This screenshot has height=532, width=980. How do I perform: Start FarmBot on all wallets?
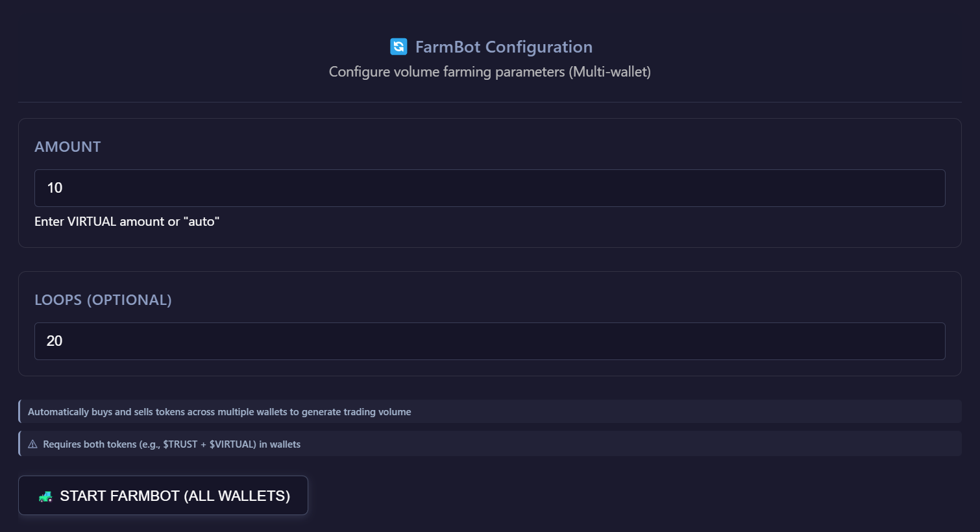coord(163,496)
